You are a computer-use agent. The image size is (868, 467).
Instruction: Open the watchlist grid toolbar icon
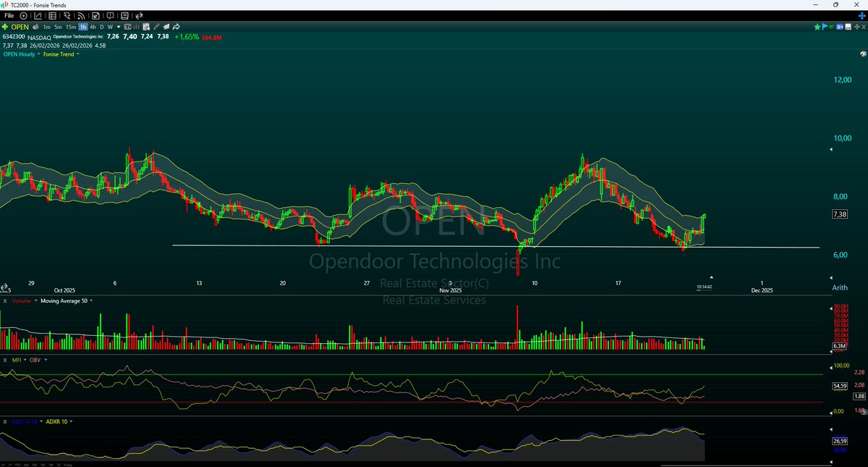click(52, 16)
